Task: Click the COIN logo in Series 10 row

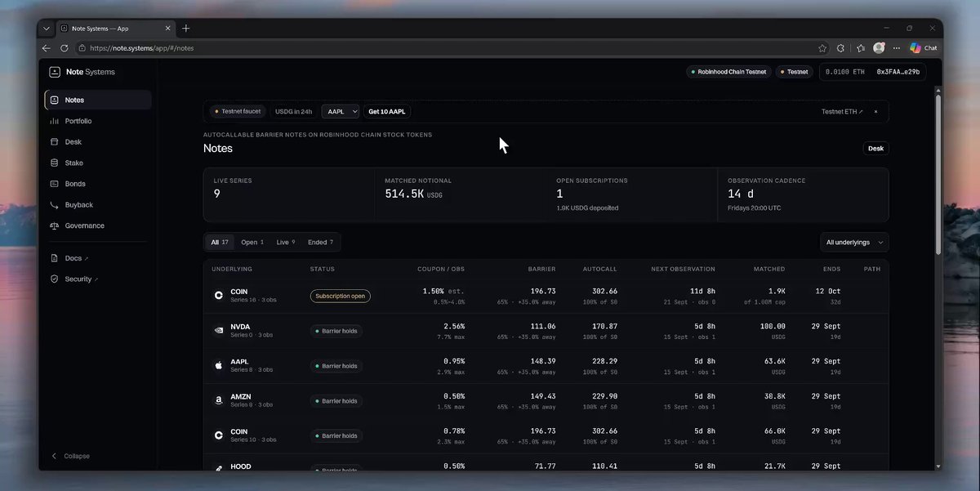Action: [219, 435]
